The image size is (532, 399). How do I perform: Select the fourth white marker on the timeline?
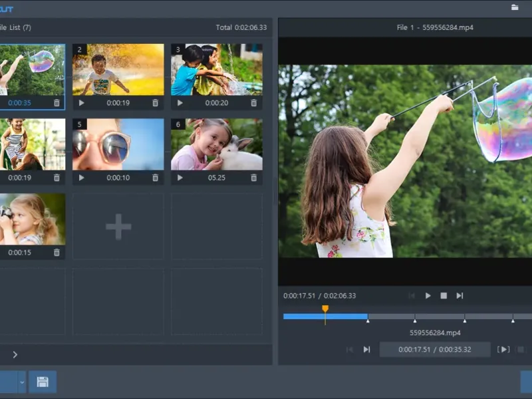tap(513, 321)
